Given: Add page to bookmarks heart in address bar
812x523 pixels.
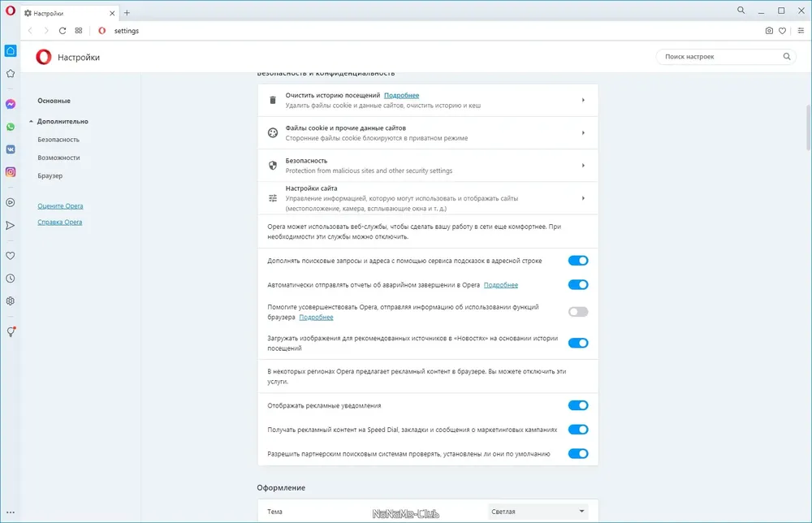Looking at the screenshot, I should [783, 31].
